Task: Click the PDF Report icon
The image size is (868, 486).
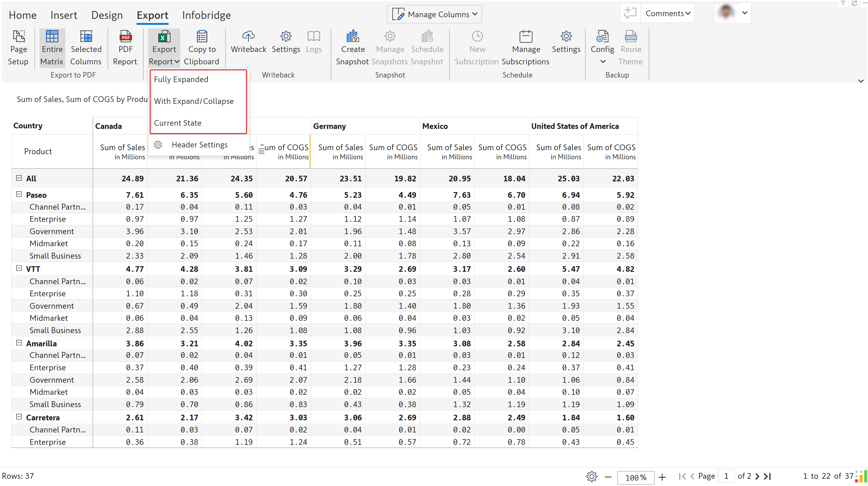Action: (125, 36)
